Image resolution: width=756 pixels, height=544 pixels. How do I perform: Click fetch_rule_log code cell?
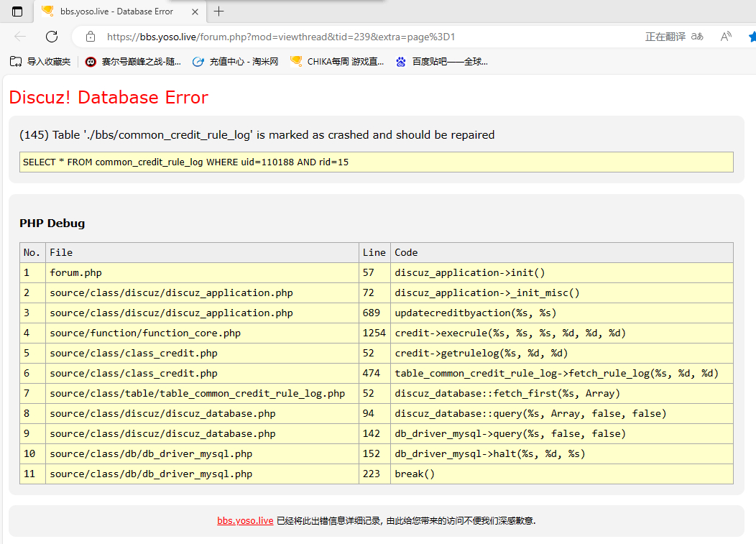click(562, 373)
